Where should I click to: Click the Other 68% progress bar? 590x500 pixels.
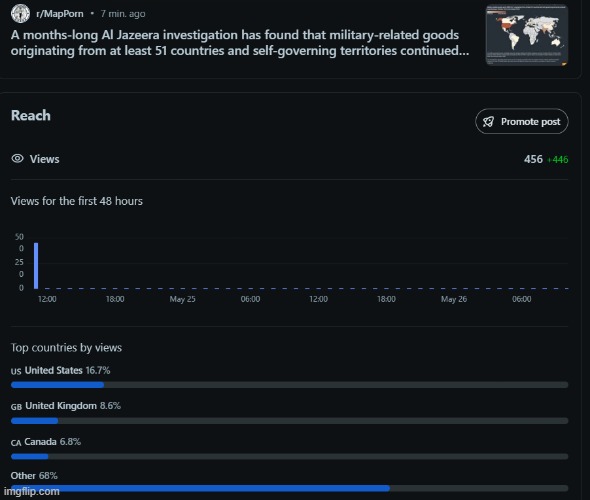click(x=289, y=488)
